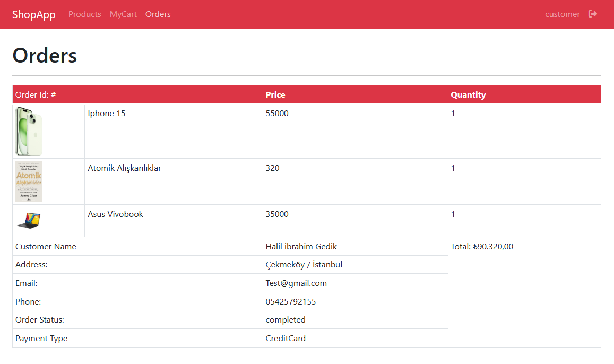Select the Asus Vivobook product name
Screen dimensions: 614x364
115,214
